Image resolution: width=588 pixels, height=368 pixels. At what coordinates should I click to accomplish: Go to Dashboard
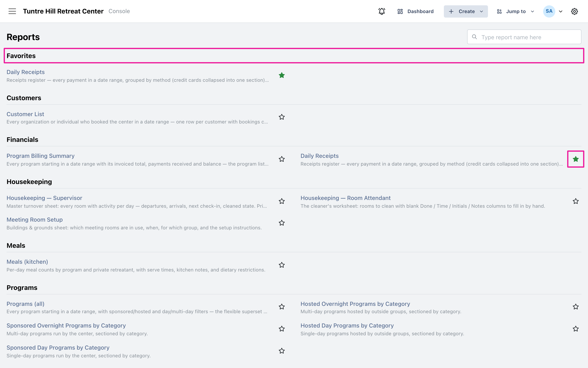click(x=415, y=11)
